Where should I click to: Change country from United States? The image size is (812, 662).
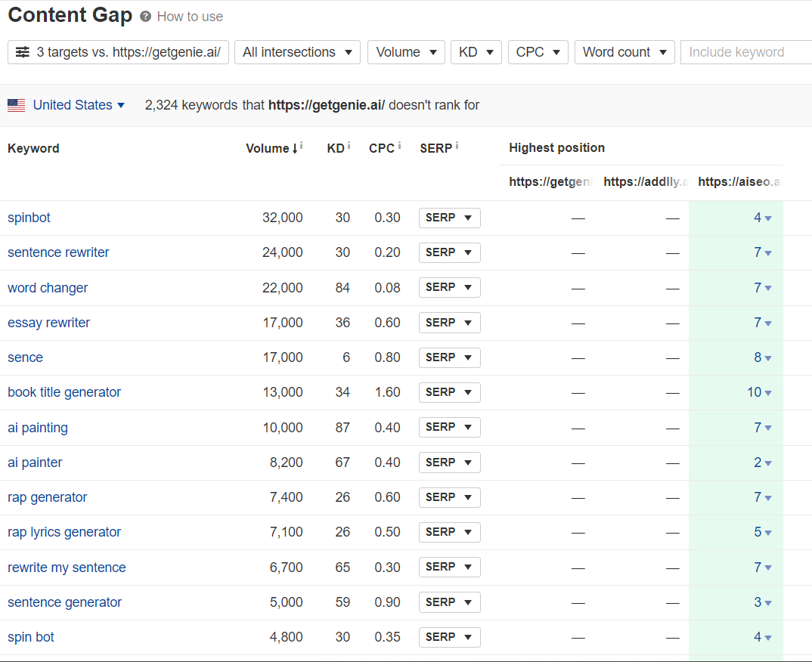tap(79, 105)
